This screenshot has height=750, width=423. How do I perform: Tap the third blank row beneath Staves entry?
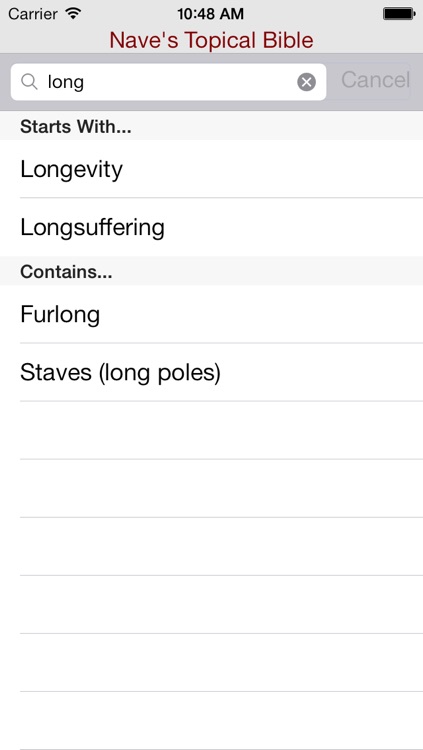(x=212, y=546)
